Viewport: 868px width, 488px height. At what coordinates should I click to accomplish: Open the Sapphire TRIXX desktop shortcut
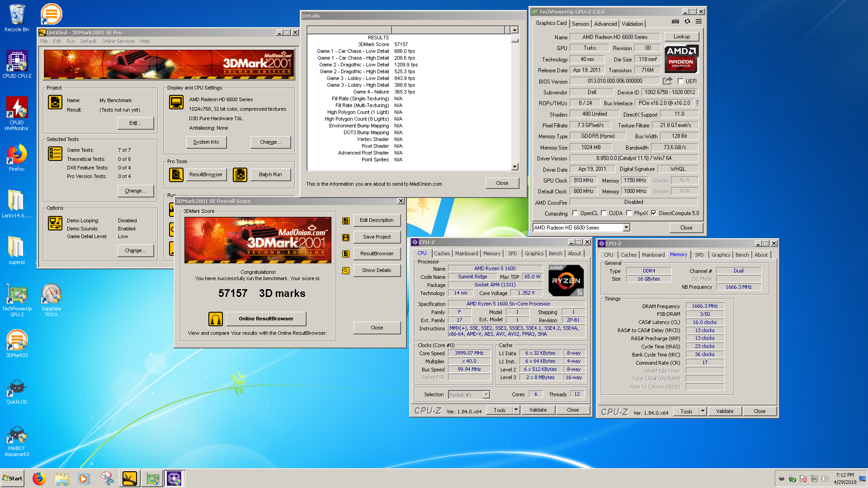point(51,300)
